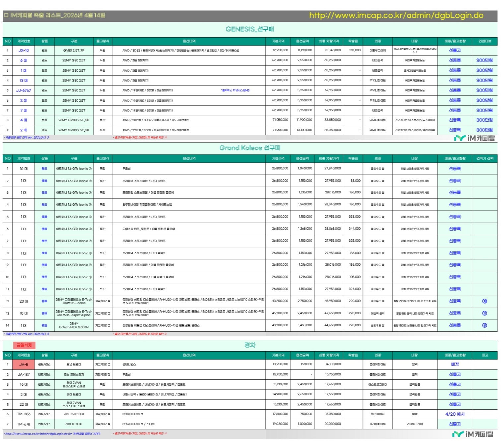Click the iM캐피탈 logo below the Genesis table
503x448 pixels.
point(474,138)
